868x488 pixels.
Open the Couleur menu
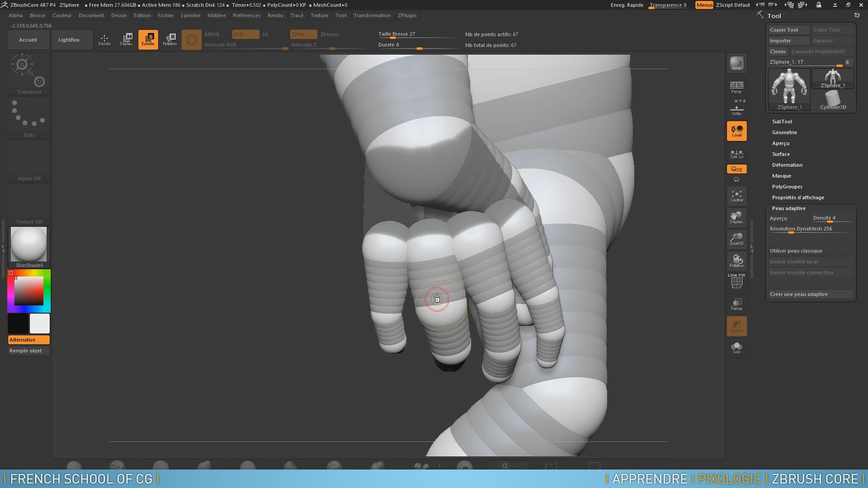pos(62,15)
